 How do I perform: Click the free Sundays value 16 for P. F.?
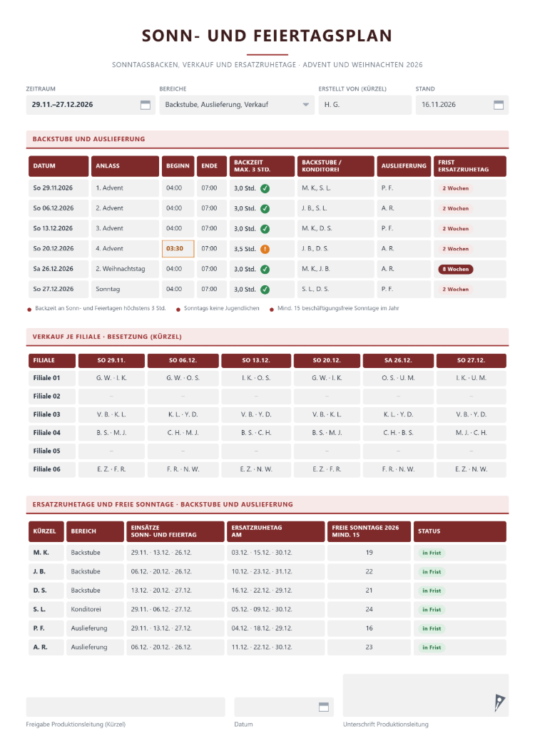(x=369, y=628)
